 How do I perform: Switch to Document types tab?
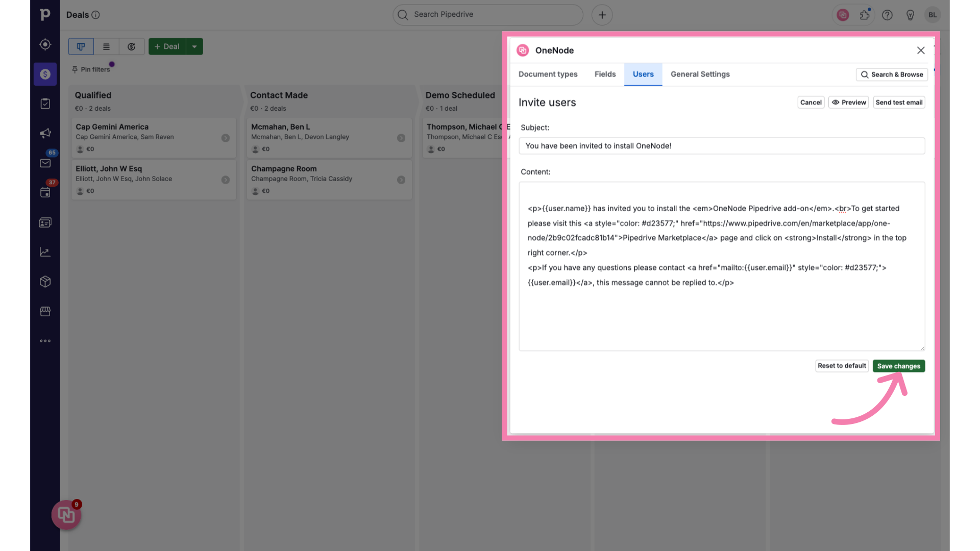(548, 74)
